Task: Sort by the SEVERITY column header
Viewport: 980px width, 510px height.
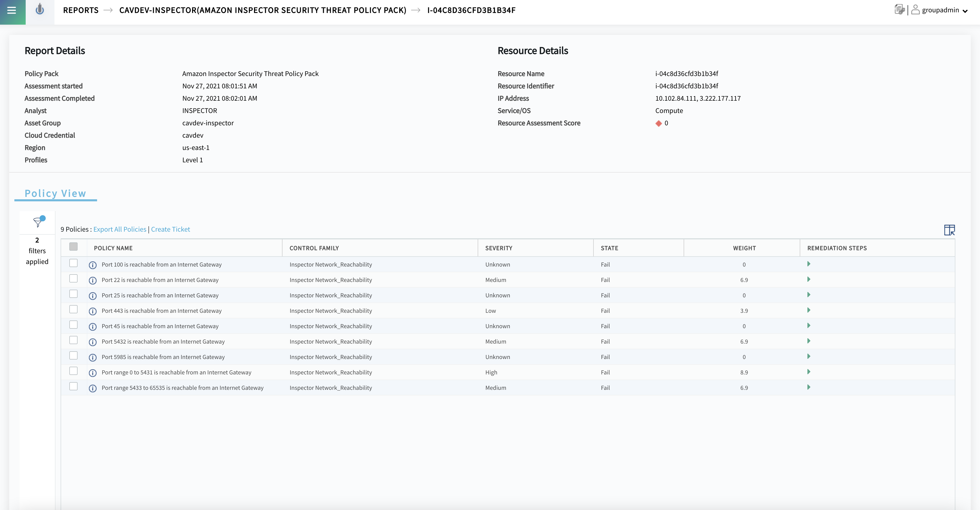Action: point(498,248)
